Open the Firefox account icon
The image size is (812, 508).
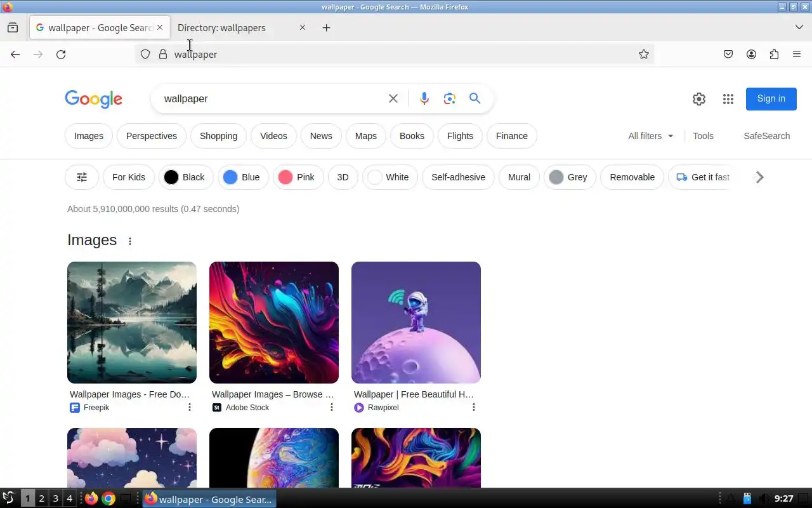point(751,55)
